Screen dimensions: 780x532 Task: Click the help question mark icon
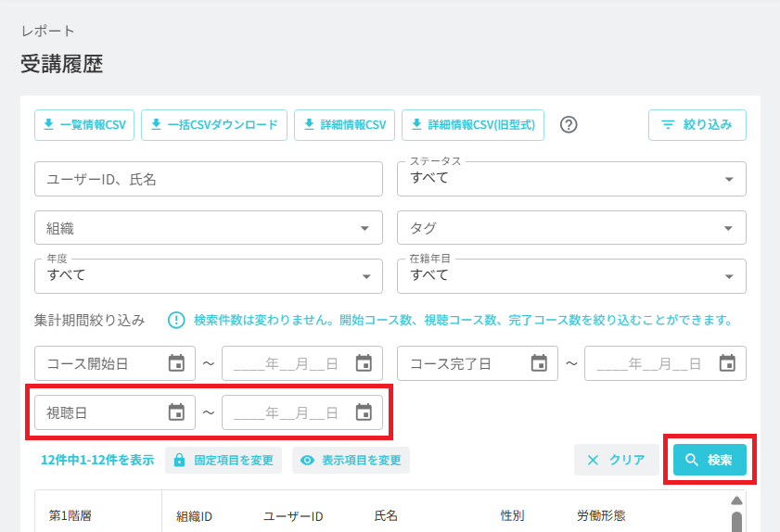[x=569, y=125]
